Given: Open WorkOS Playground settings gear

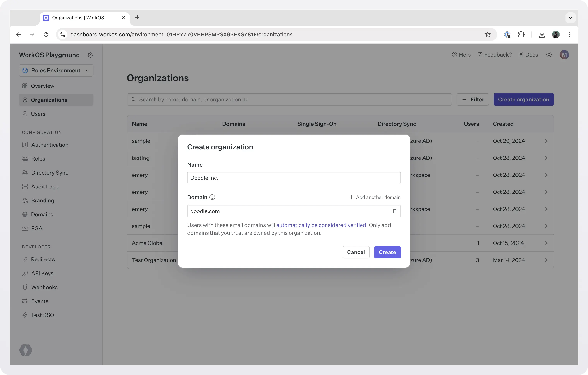Looking at the screenshot, I should pos(90,55).
